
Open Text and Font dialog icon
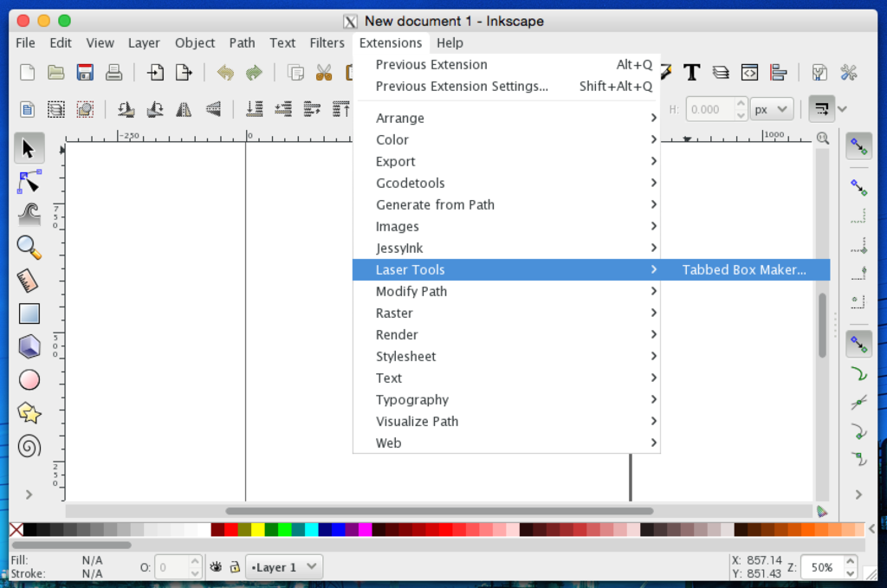click(x=692, y=73)
